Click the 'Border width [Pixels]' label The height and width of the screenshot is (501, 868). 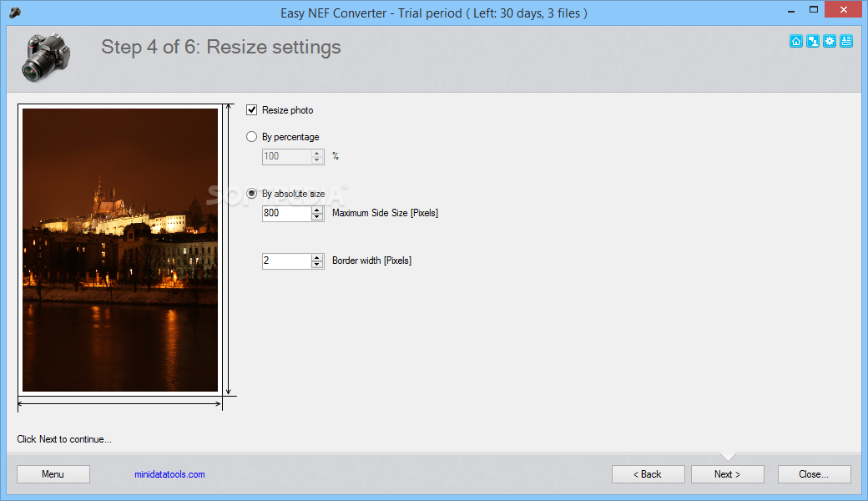(372, 261)
